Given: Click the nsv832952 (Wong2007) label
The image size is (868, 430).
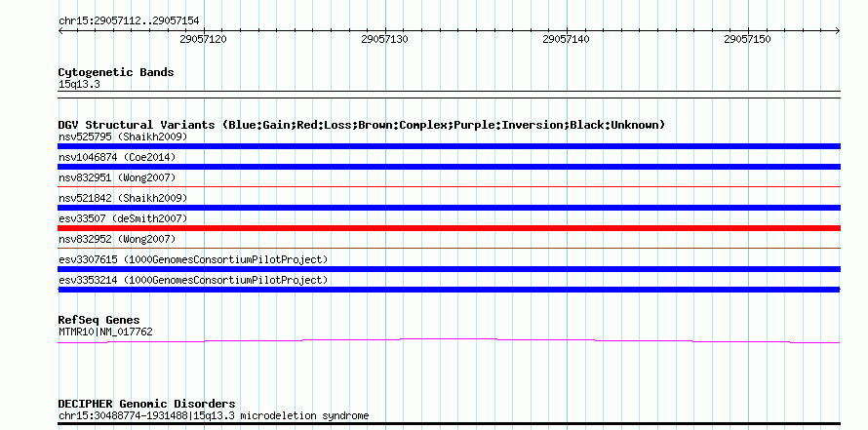Looking at the screenshot, I should pyautogui.click(x=117, y=239).
